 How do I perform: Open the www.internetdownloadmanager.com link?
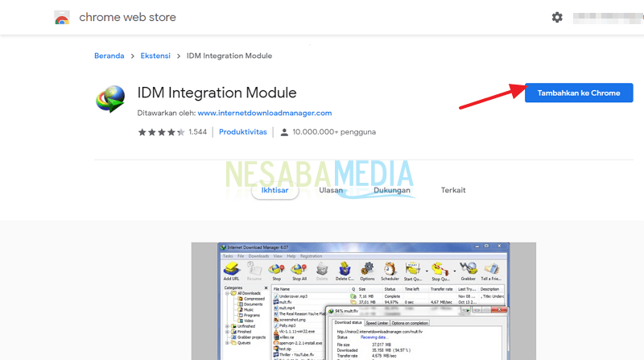pos(264,114)
